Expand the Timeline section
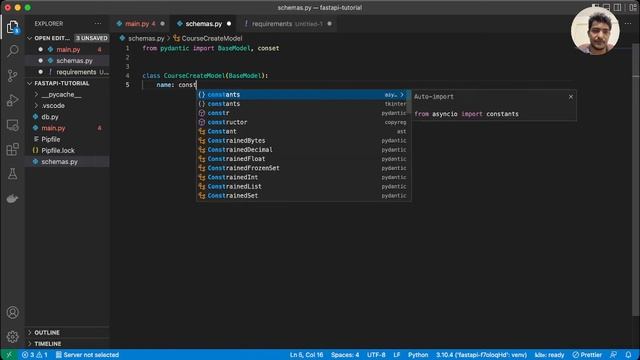This screenshot has width=640, height=360. 47,344
